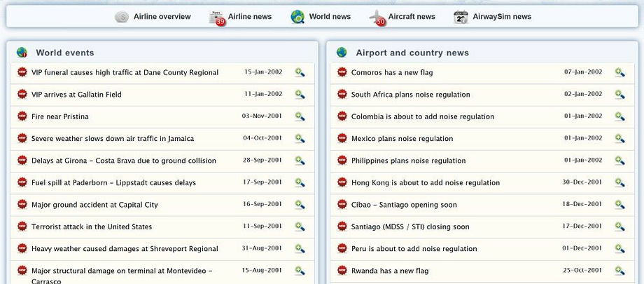Image resolution: width=644 pixels, height=284 pixels.
Task: Open magnifier for Terrorist attack in the United States
Action: [x=300, y=226]
